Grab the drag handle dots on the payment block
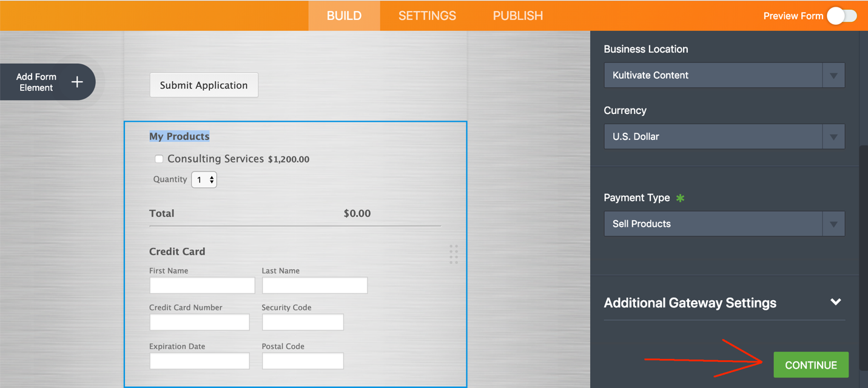Screen dimensions: 868x388 (x=454, y=254)
